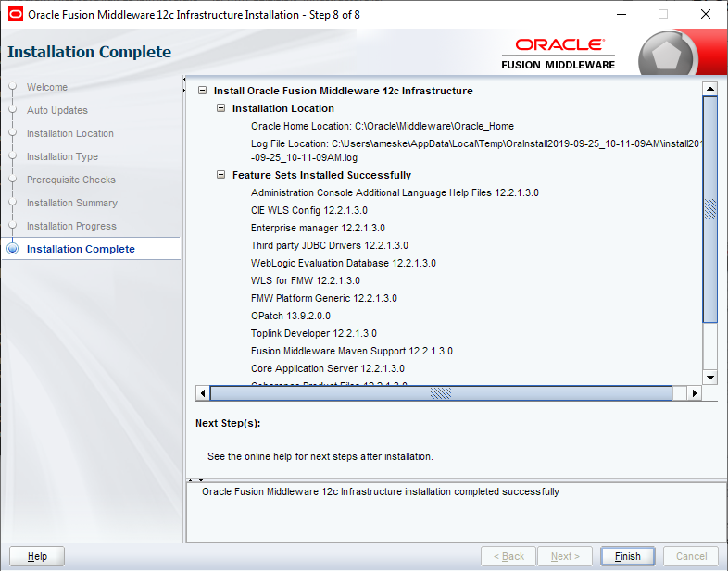This screenshot has width=728, height=571.
Task: Select the Welcome step in sidebar
Action: 47,87
